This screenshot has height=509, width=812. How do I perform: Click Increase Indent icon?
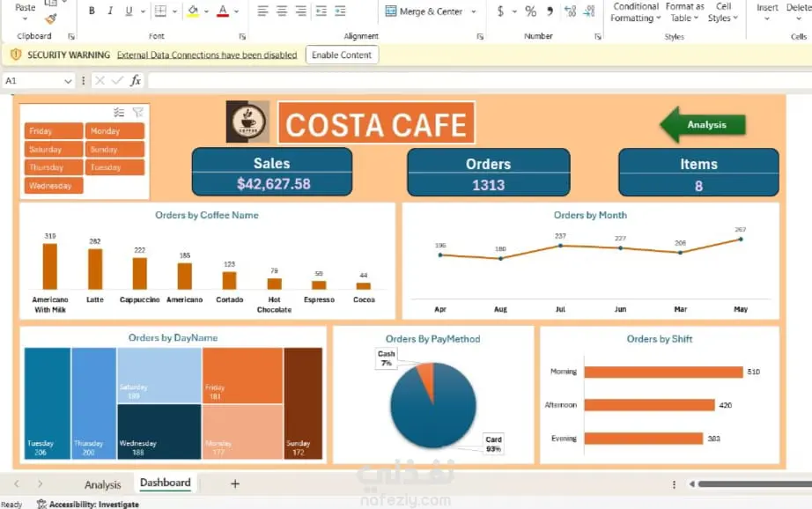340,11
